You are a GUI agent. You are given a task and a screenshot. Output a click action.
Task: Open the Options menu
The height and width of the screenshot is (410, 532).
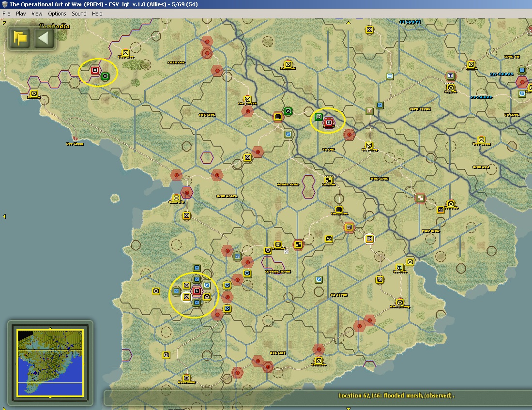(57, 14)
